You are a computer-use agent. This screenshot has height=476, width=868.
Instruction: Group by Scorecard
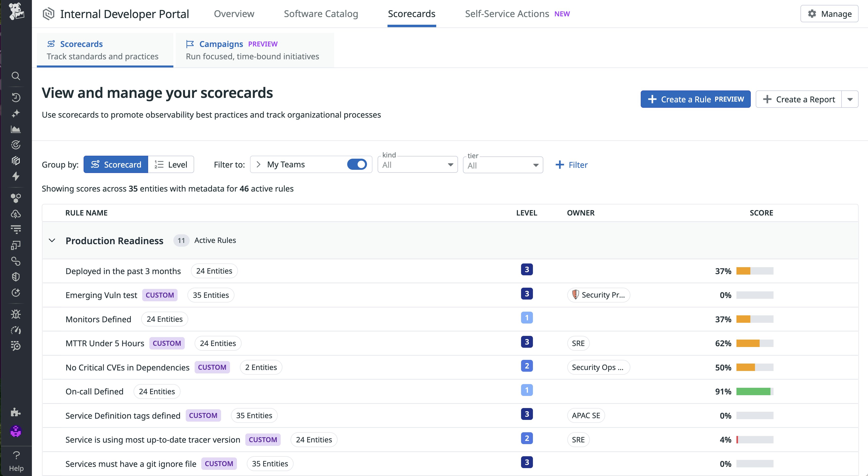pos(116,164)
